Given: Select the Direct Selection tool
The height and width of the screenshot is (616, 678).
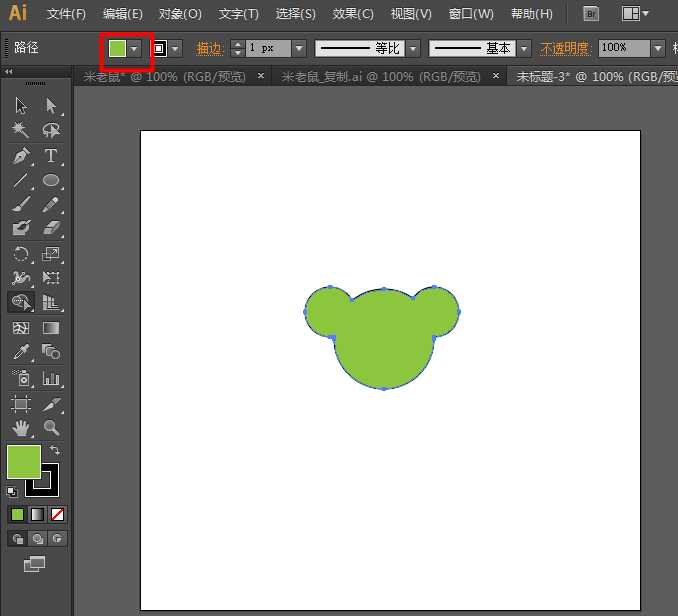Looking at the screenshot, I should tap(51, 105).
